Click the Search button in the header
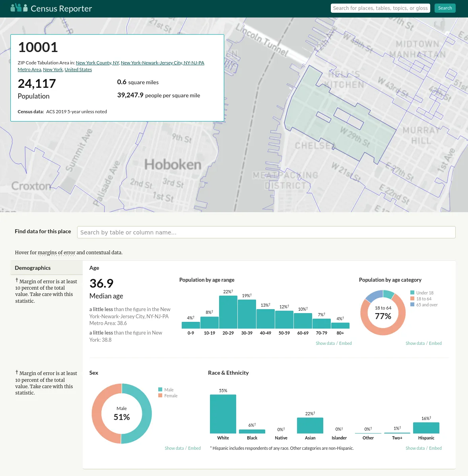 coord(445,8)
